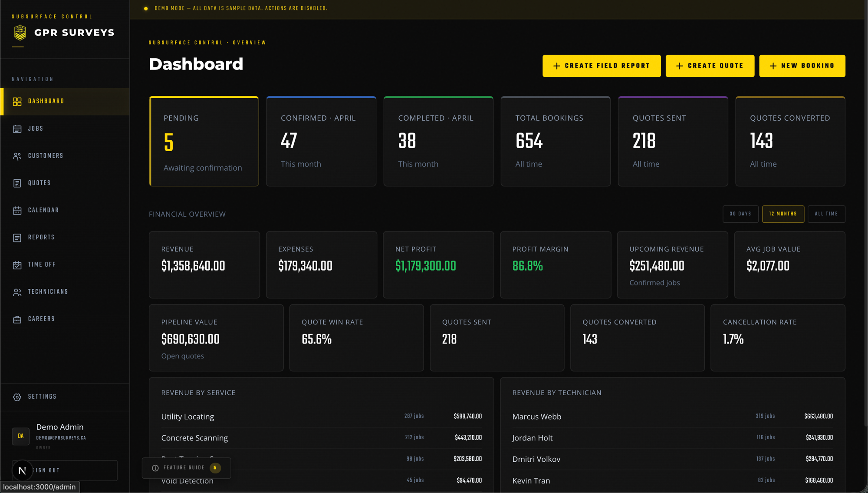Open the Dashboard navigation item

click(65, 102)
